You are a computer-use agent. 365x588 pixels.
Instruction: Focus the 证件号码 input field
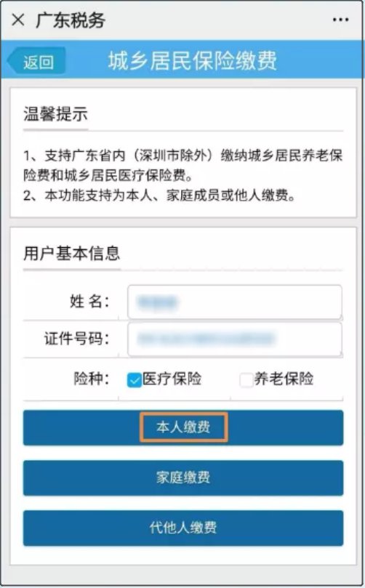234,339
